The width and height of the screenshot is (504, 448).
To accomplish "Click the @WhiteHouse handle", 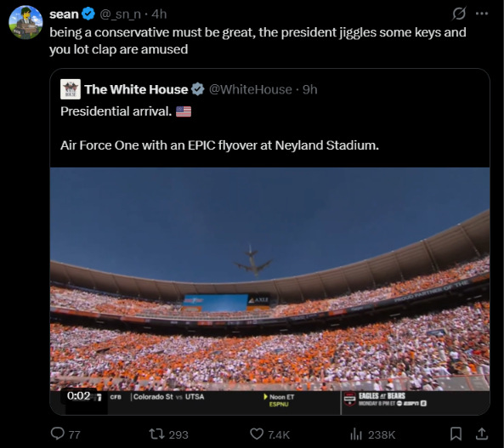I will [251, 89].
